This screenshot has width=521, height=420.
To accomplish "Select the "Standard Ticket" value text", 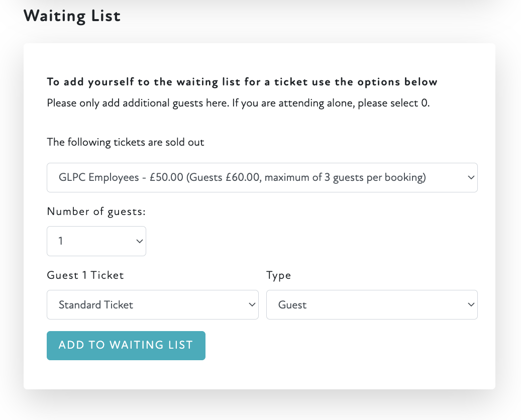I will click(x=95, y=304).
